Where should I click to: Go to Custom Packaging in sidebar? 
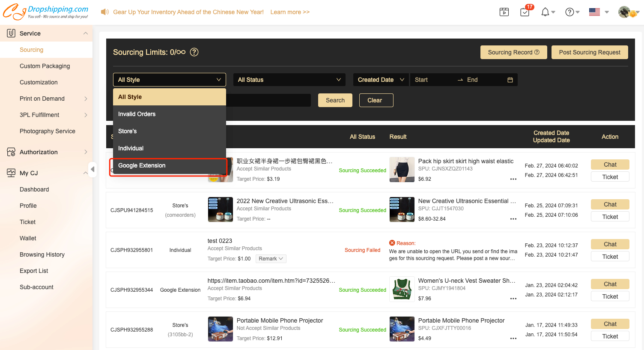[45, 66]
